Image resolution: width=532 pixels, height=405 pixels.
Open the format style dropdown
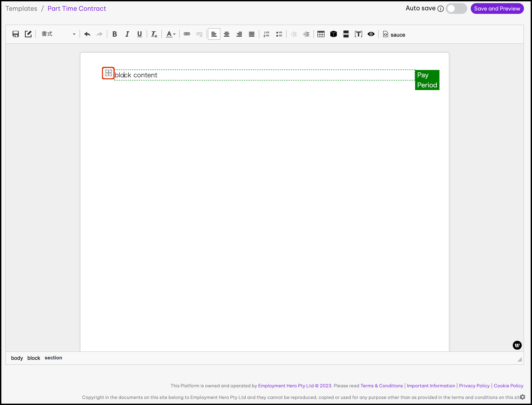point(58,34)
